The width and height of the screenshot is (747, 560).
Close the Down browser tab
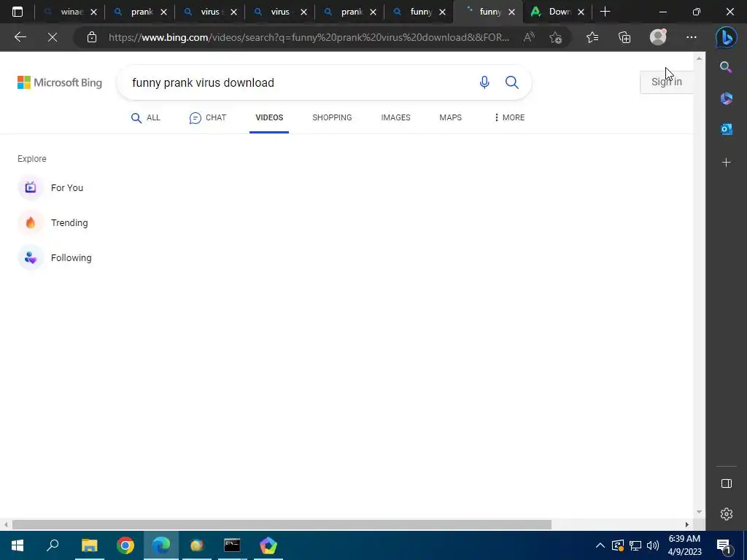click(581, 12)
